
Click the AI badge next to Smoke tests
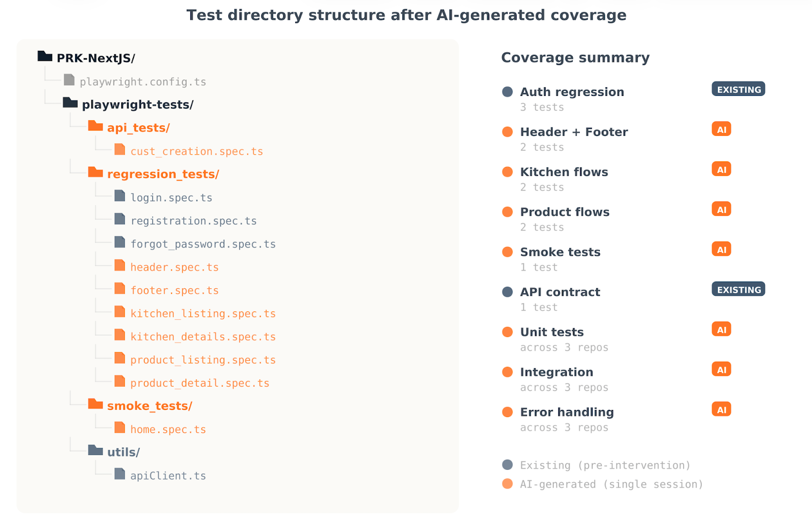[x=721, y=249]
